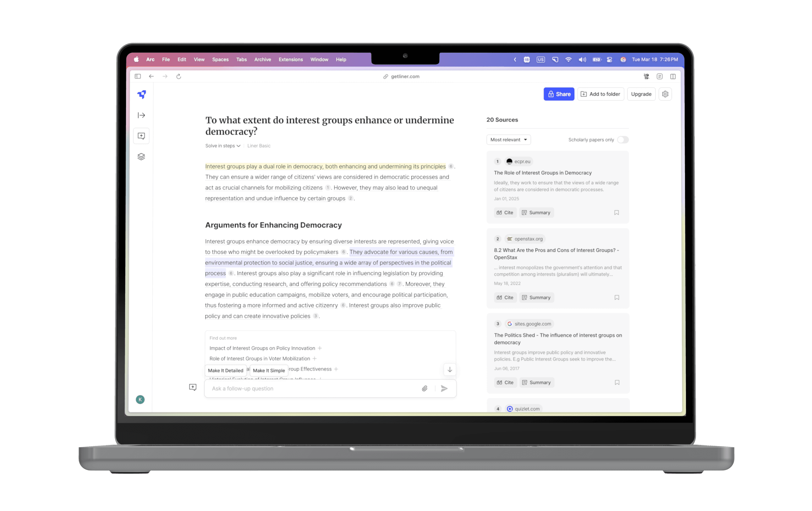This screenshot has width=812, height=511.
Task: Bookmark the openstax.org source
Action: (x=617, y=297)
